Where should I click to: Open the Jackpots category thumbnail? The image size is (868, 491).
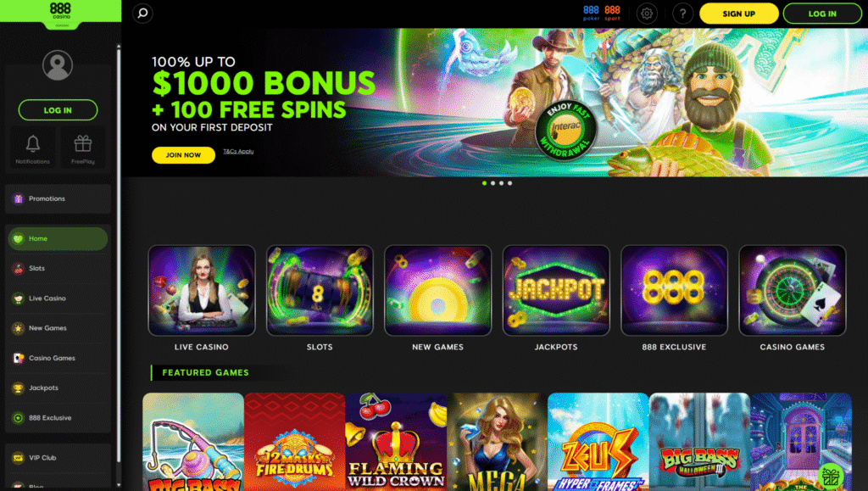pyautogui.click(x=556, y=291)
